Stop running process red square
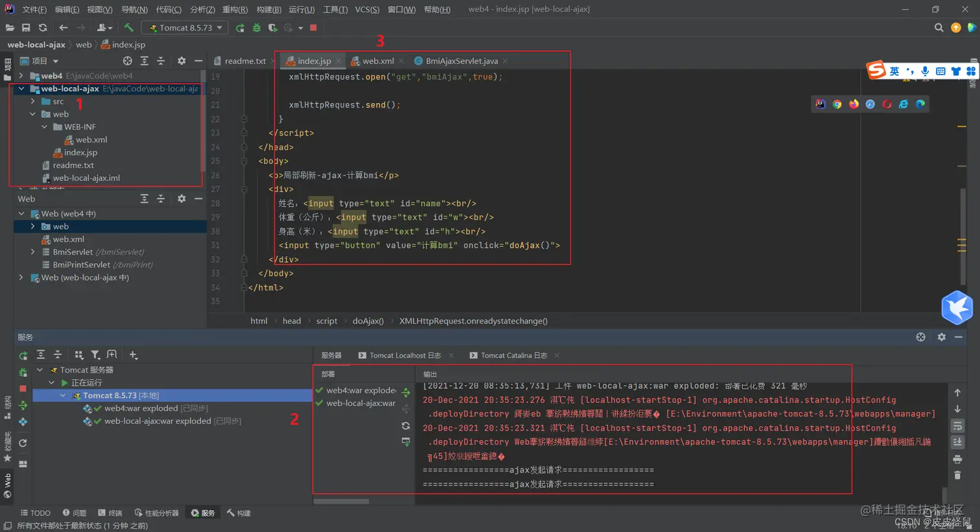This screenshot has height=532, width=980. coord(314,28)
